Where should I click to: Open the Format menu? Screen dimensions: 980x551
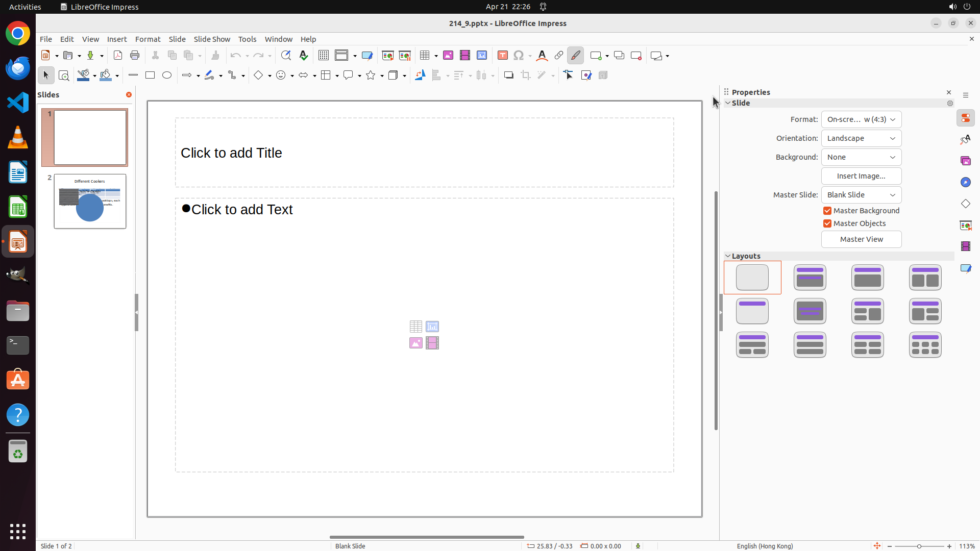click(148, 39)
